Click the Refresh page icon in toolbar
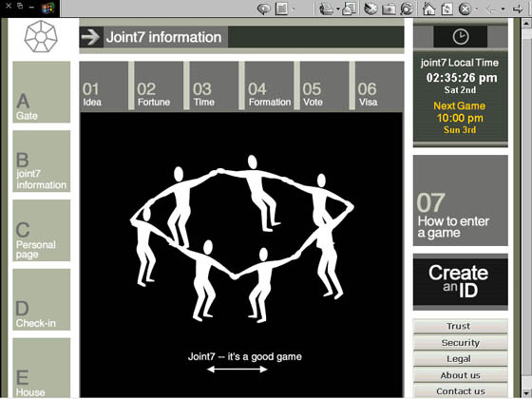Image resolution: width=532 pixels, height=399 pixels. pos(446,9)
